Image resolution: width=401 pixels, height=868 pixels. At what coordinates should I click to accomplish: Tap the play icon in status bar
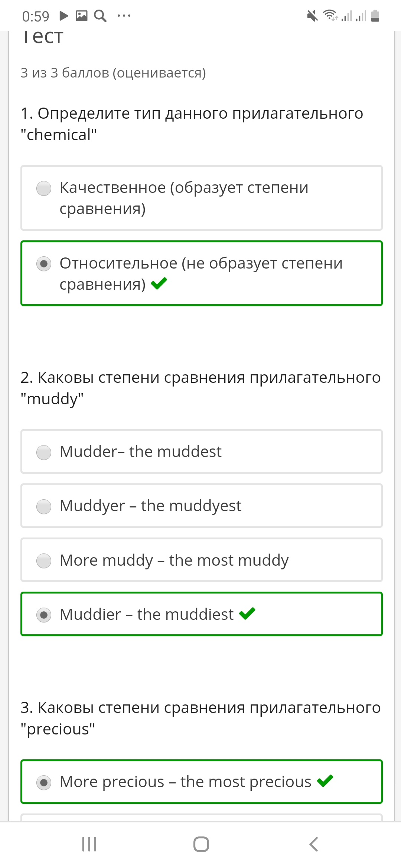click(64, 16)
